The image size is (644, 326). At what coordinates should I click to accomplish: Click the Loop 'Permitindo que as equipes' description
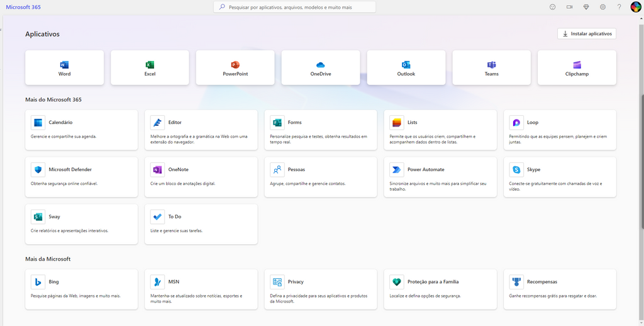tap(558, 139)
